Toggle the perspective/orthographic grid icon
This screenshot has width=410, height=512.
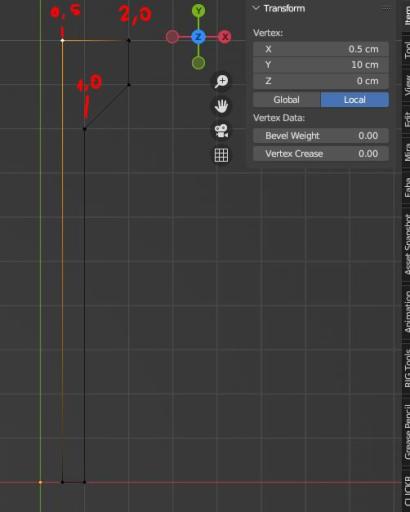(x=221, y=155)
